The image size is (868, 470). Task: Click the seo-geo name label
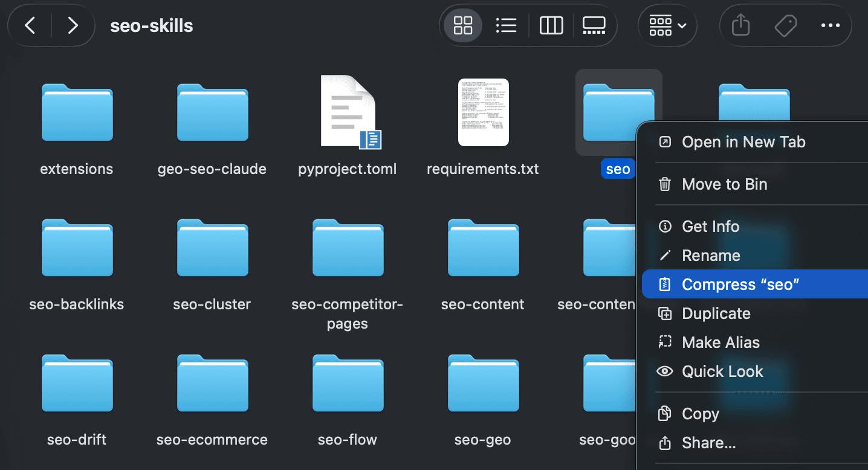point(483,440)
